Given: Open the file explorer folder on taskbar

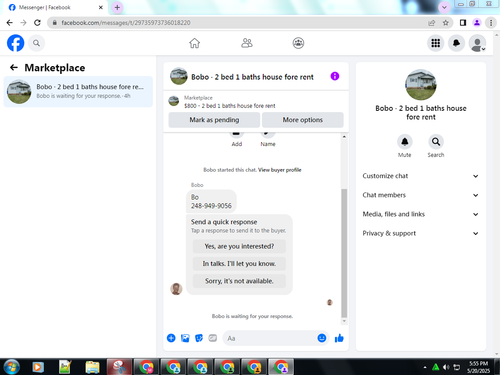Looking at the screenshot, I should pyautogui.click(x=92, y=367).
